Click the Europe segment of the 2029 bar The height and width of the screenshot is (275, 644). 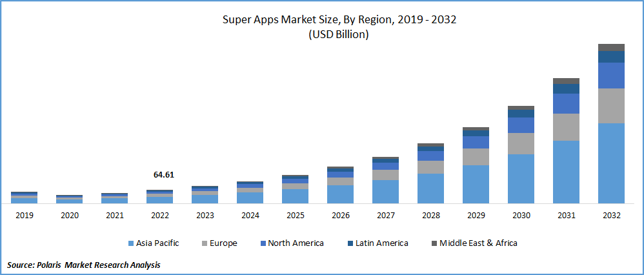[476, 157]
